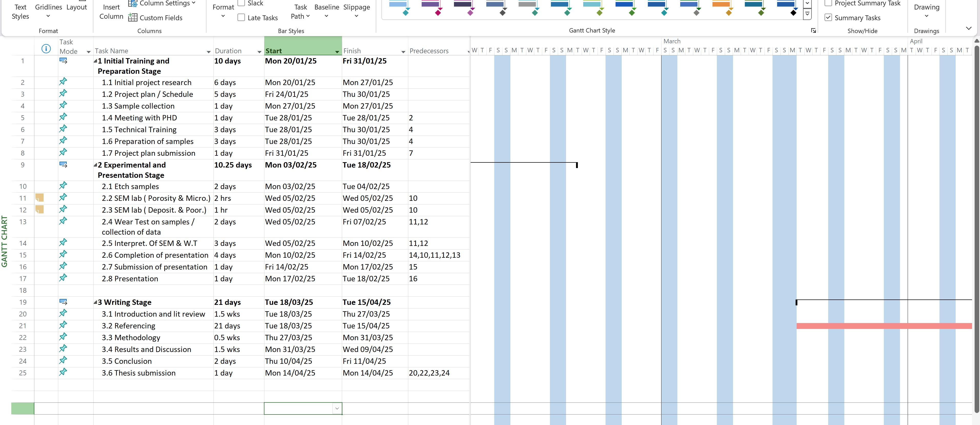This screenshot has width=980, height=425.
Task: Open the Slippage menu
Action: 357,12
